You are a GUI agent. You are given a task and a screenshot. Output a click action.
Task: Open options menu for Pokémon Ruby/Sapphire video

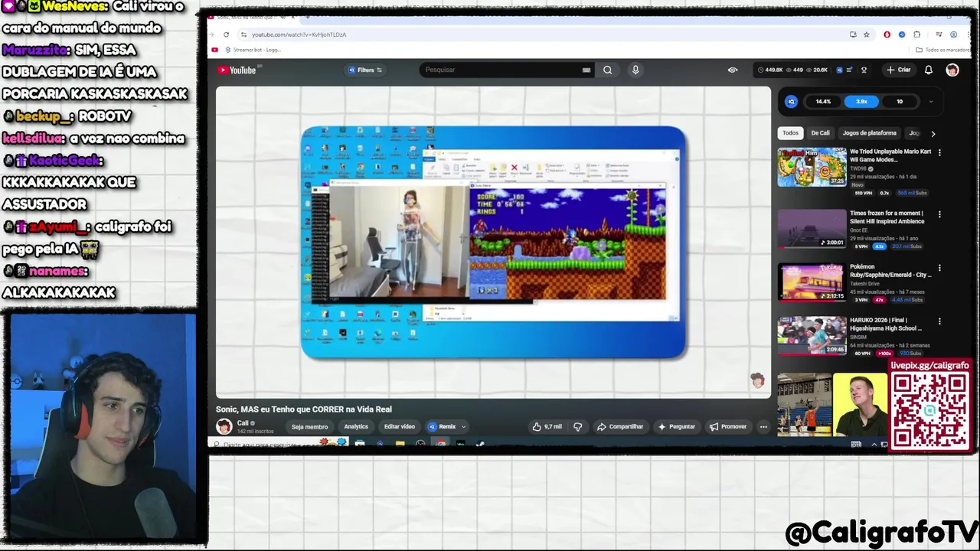point(939,268)
